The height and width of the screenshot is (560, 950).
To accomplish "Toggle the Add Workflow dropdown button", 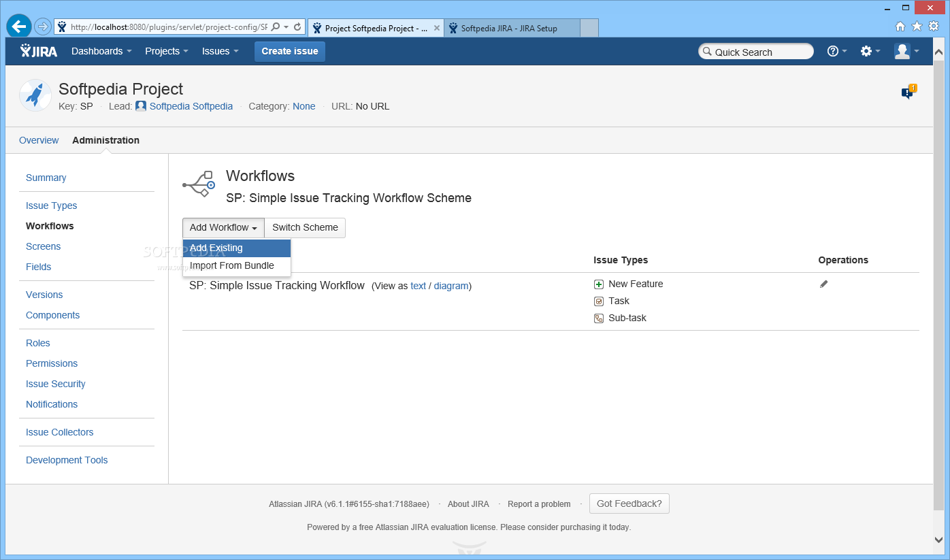I will 223,227.
